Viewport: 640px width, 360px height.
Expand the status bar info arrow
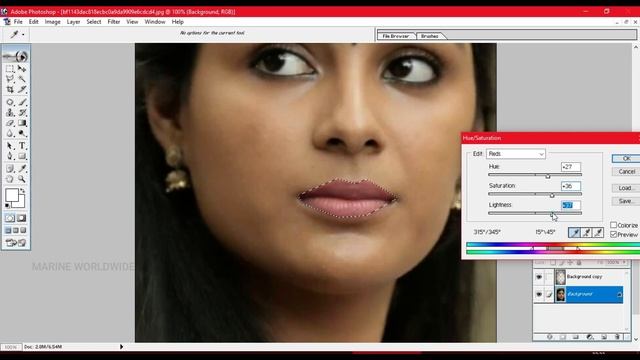[121, 347]
